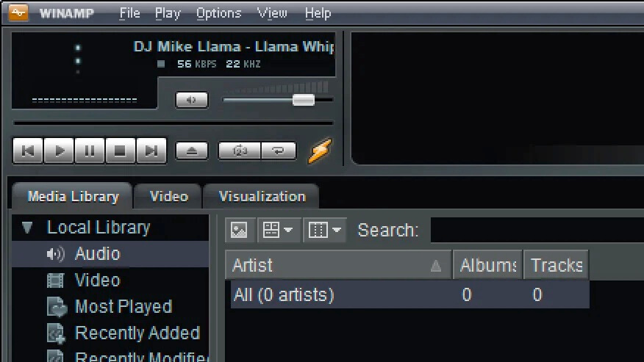The image size is (644, 362).
Task: Click the DJ Mike Llama song title
Action: coord(234,46)
